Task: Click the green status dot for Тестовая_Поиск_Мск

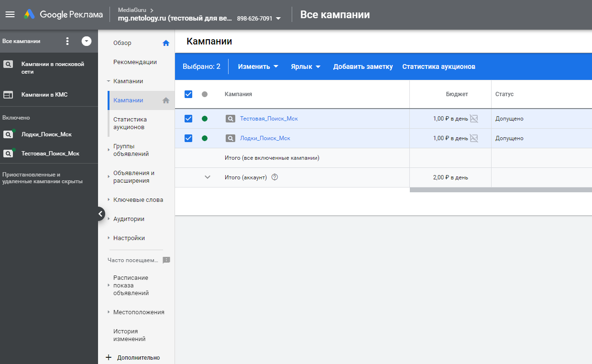Action: tap(205, 119)
